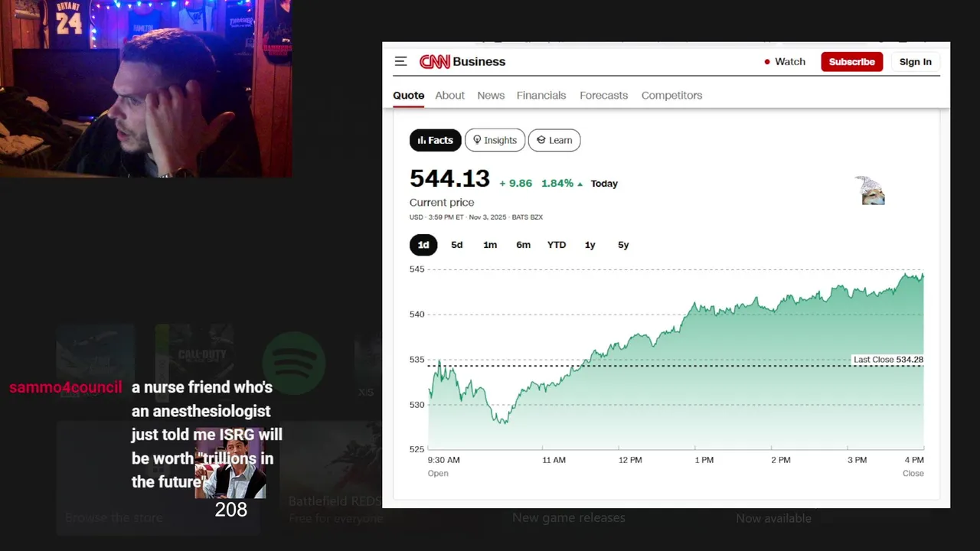The image size is (980, 551).
Task: Click the red Subscribe button
Action: tap(852, 62)
